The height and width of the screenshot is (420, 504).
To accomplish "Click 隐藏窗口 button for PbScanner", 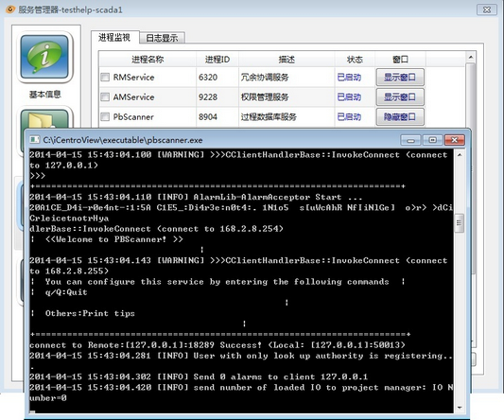I will pos(400,116).
